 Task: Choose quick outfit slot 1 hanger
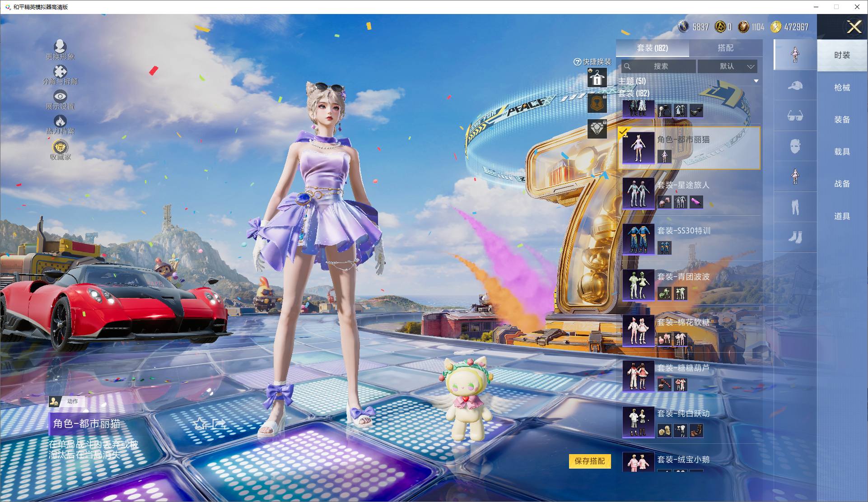[597, 78]
